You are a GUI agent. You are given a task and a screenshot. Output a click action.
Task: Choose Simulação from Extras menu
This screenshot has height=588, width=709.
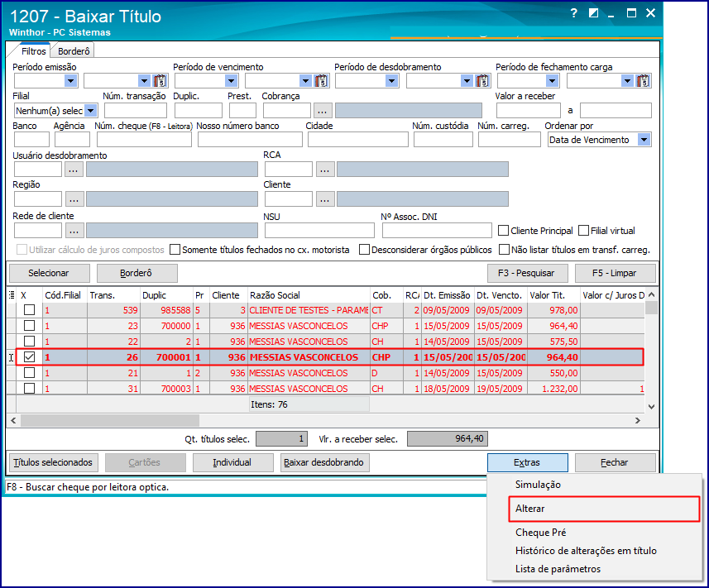538,485
